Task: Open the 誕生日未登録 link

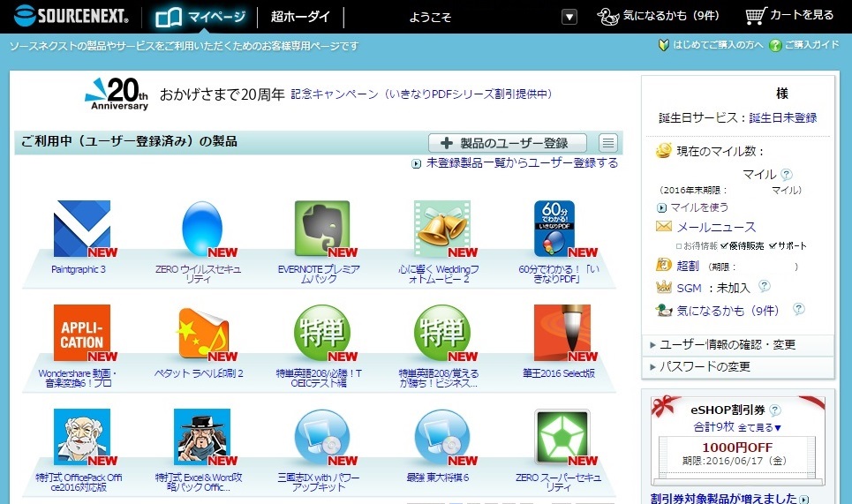Action: 782,118
